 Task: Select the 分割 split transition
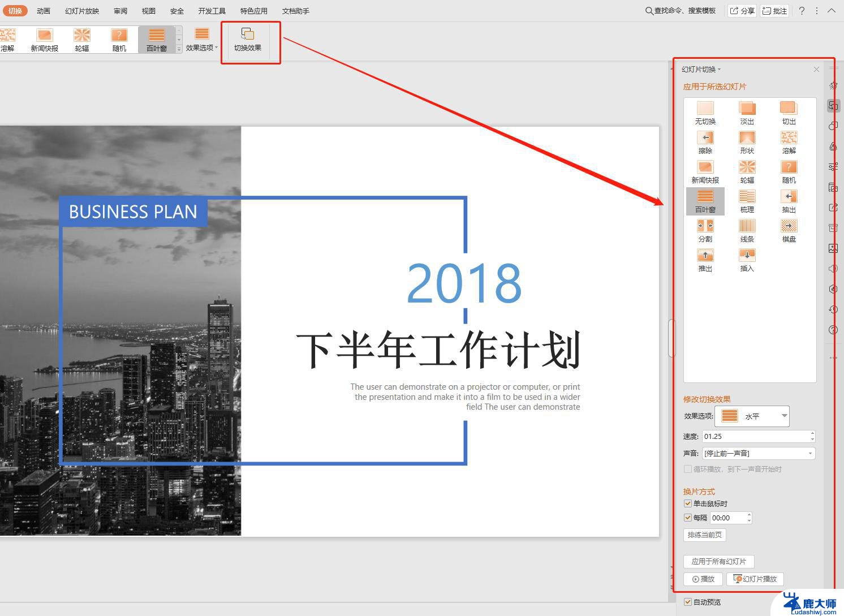(x=705, y=231)
